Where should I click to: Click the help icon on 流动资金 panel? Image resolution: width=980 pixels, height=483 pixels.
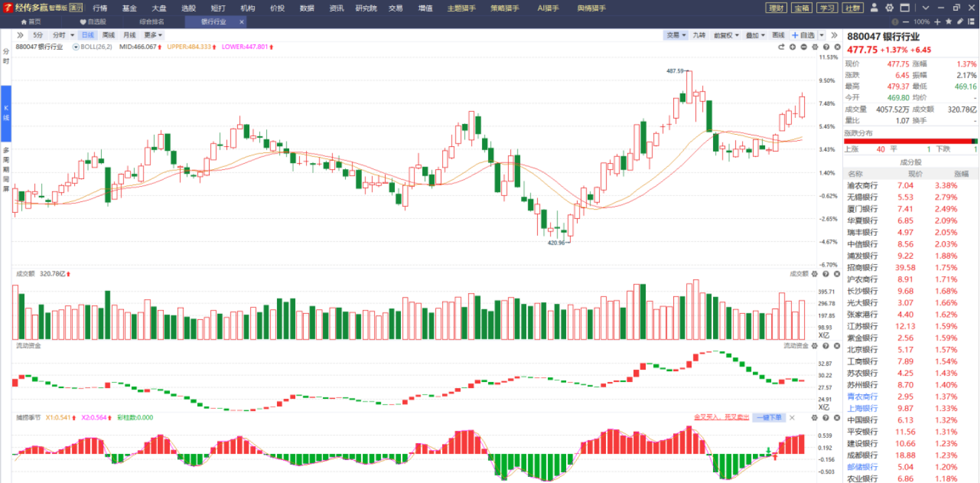point(826,346)
